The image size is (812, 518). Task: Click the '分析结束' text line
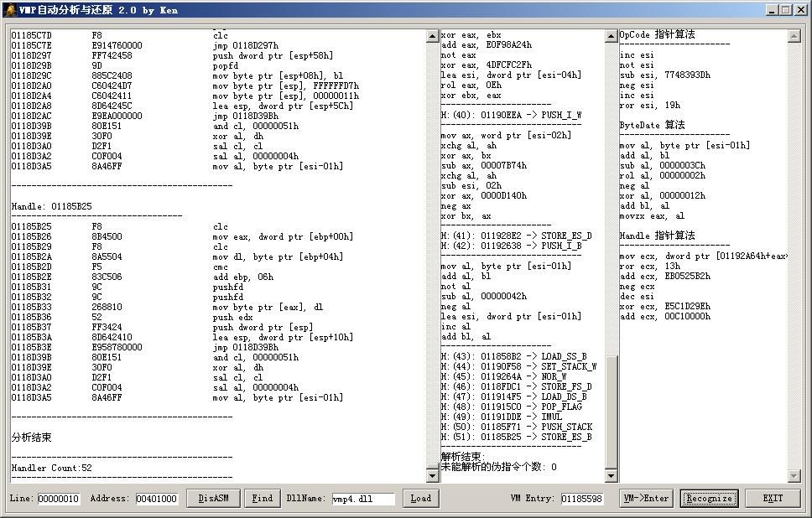[x=32, y=438]
